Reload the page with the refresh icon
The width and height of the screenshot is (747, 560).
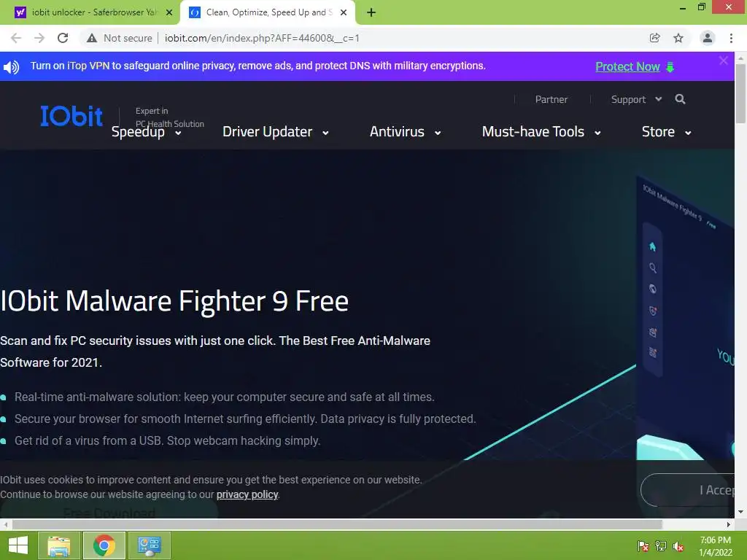tap(63, 38)
